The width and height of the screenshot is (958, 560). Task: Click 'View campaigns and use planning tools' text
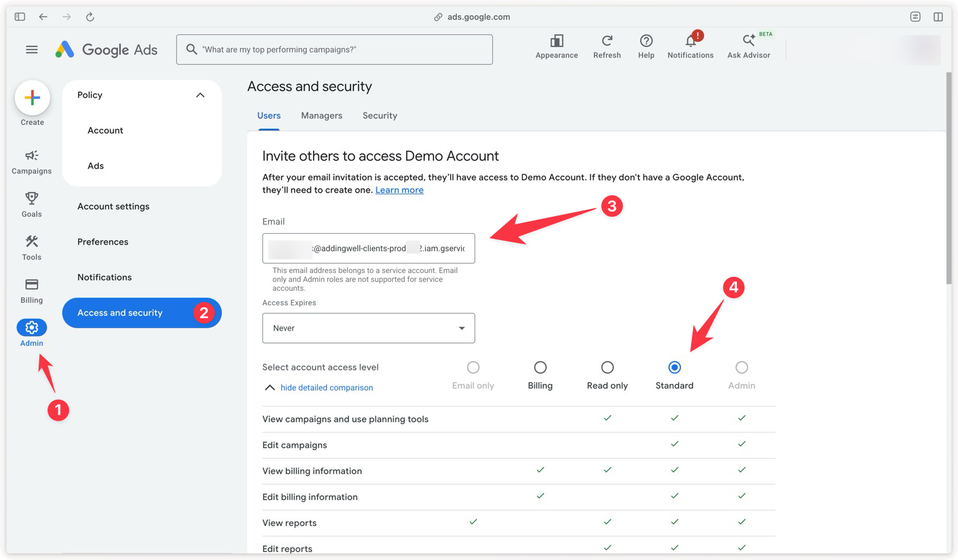[x=345, y=419]
